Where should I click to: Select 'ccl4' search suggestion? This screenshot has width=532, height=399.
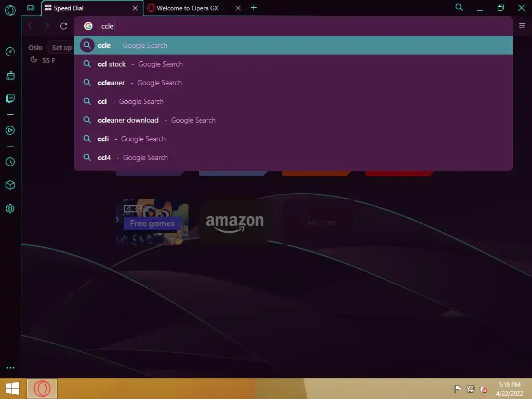293,157
